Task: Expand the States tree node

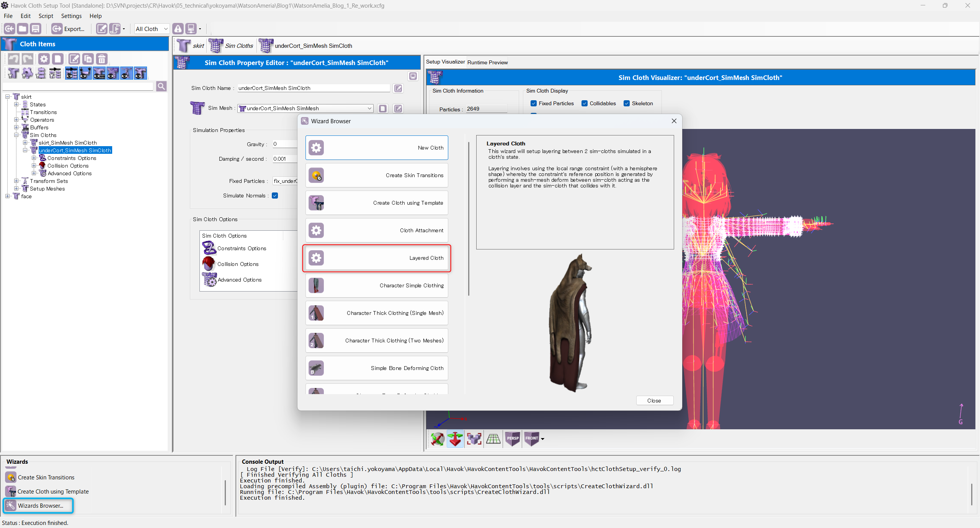Action: click(16, 104)
